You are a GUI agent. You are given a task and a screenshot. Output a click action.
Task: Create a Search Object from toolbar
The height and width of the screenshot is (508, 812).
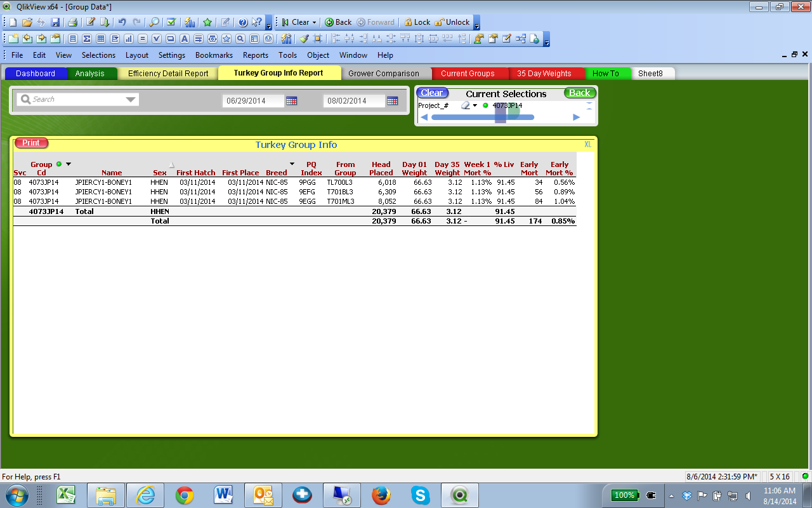tap(240, 39)
